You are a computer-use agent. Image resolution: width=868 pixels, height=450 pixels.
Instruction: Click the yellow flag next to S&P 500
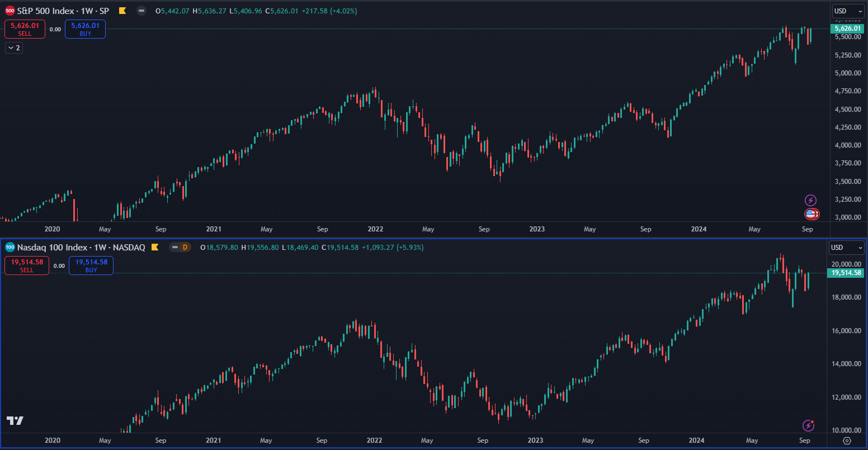[122, 11]
